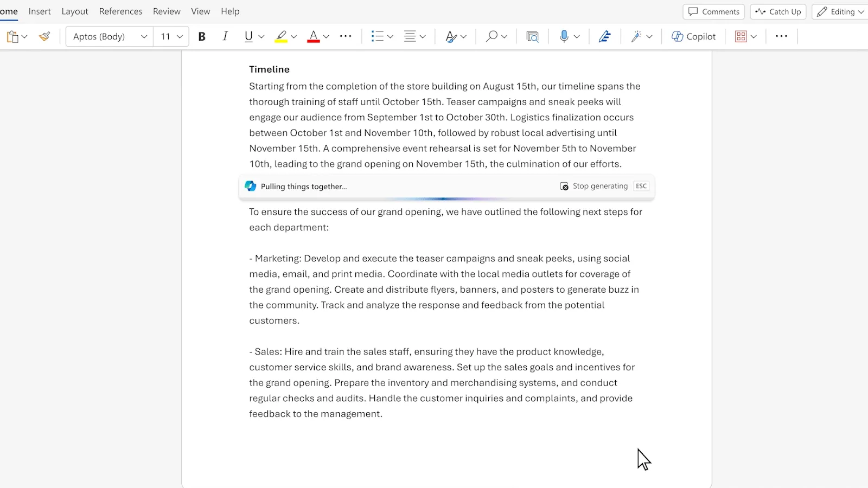Viewport: 868px width, 488px height.
Task: Toggle Bold formatting
Action: point(202,36)
